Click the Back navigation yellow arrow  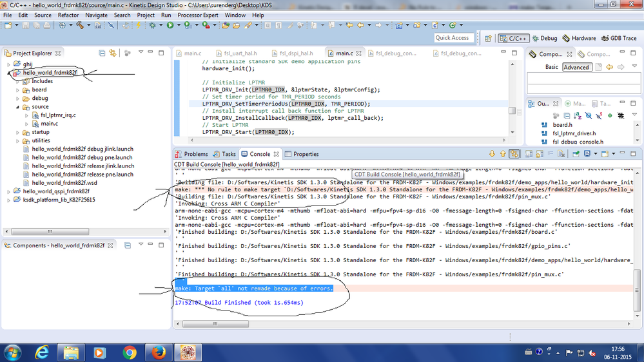(360, 26)
